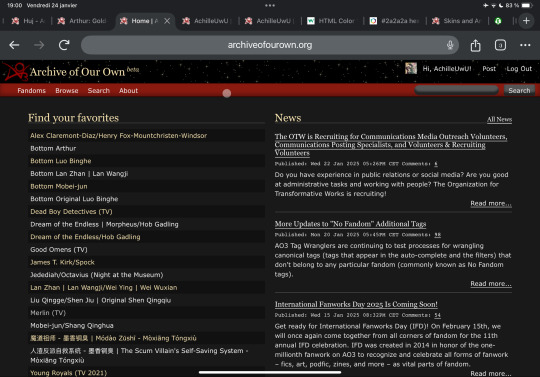Click the Search button in navbar
This screenshot has height=377, width=540.
pyautogui.click(x=519, y=90)
